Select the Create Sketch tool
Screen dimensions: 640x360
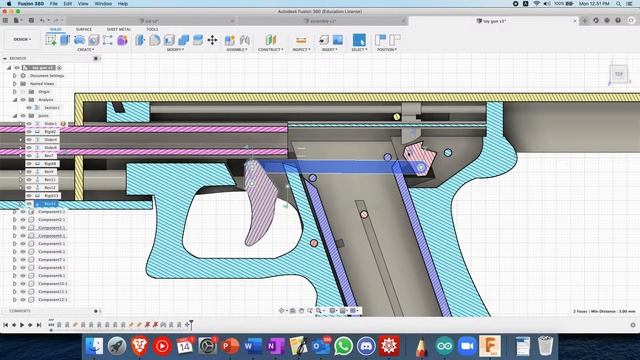tap(51, 40)
